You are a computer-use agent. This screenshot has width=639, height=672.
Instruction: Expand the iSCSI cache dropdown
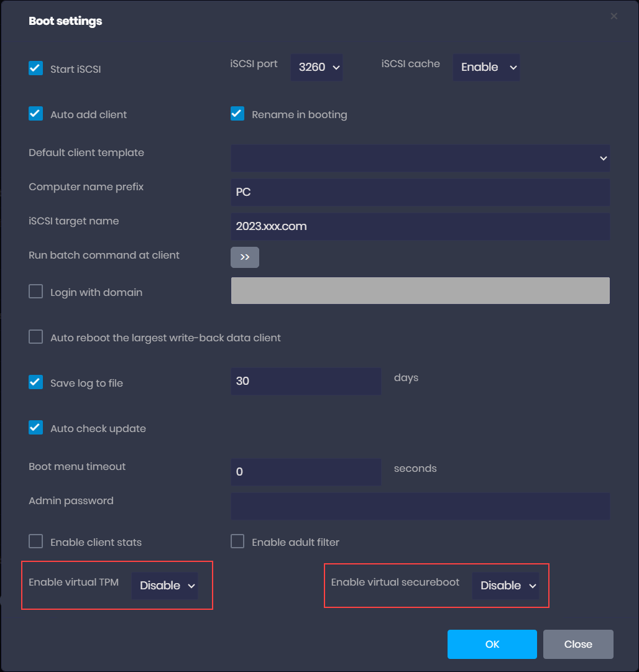click(x=486, y=67)
